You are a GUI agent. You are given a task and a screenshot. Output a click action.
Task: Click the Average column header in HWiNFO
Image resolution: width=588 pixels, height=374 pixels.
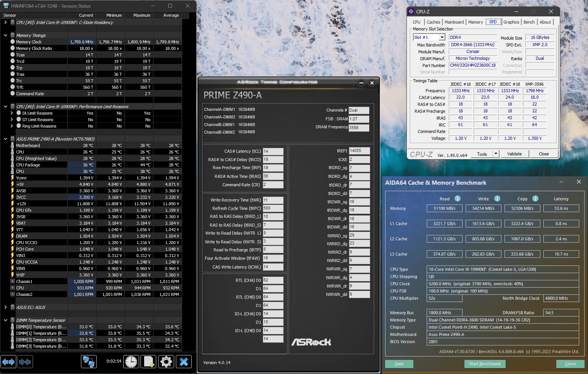tap(171, 15)
